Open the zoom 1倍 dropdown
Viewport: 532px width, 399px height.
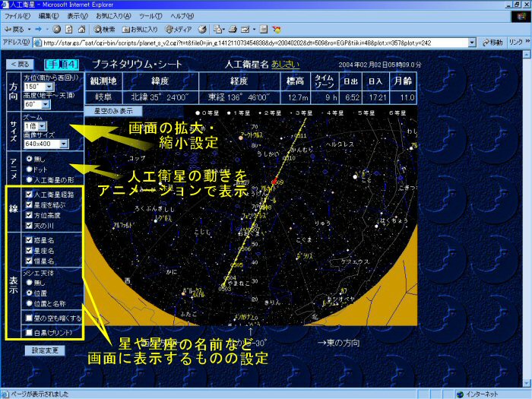pos(43,127)
